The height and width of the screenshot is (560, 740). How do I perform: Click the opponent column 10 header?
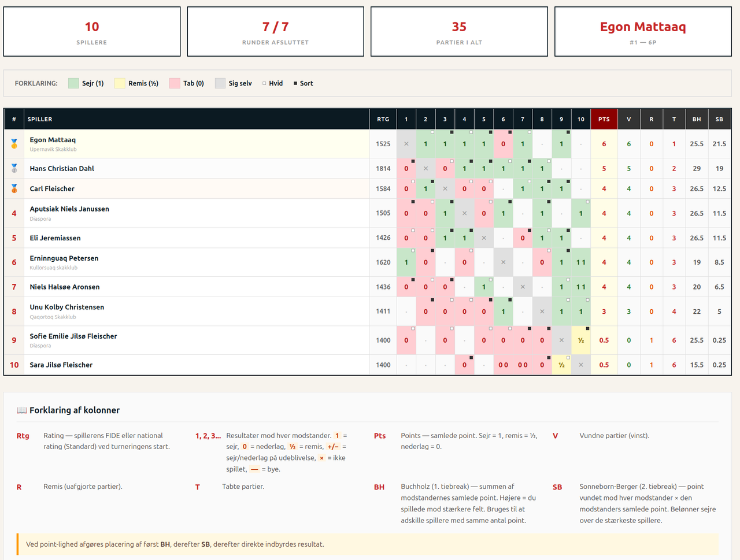pyautogui.click(x=581, y=119)
